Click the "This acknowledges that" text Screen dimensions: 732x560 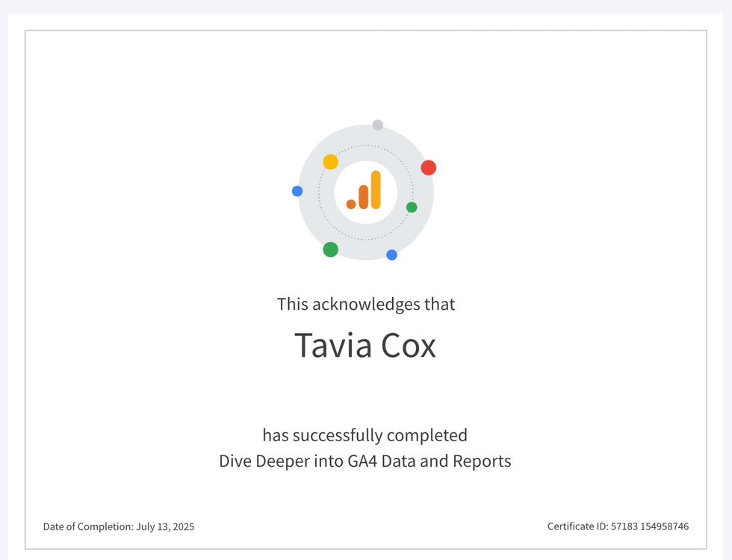[365, 304]
